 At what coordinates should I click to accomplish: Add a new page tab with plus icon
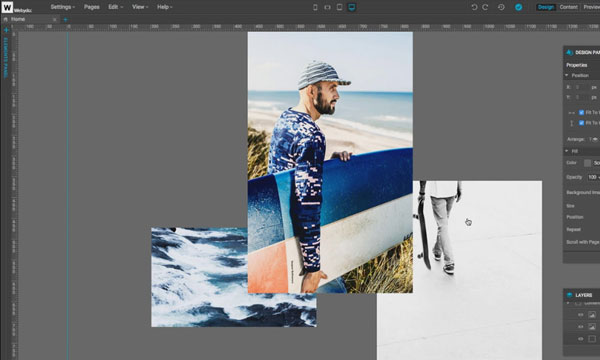pyautogui.click(x=65, y=19)
